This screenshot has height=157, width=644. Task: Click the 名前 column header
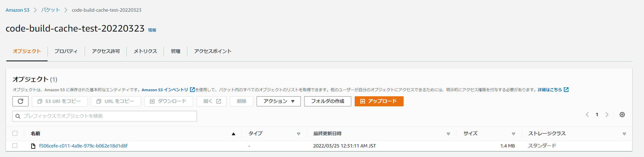pyautogui.click(x=35, y=133)
